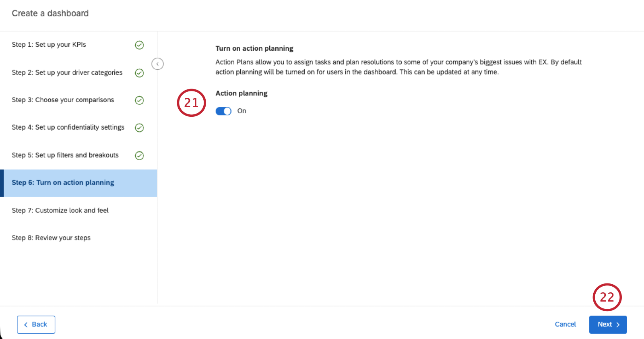Click the Step 2 driver categories checkmark icon
The image size is (644, 339).
click(x=139, y=73)
